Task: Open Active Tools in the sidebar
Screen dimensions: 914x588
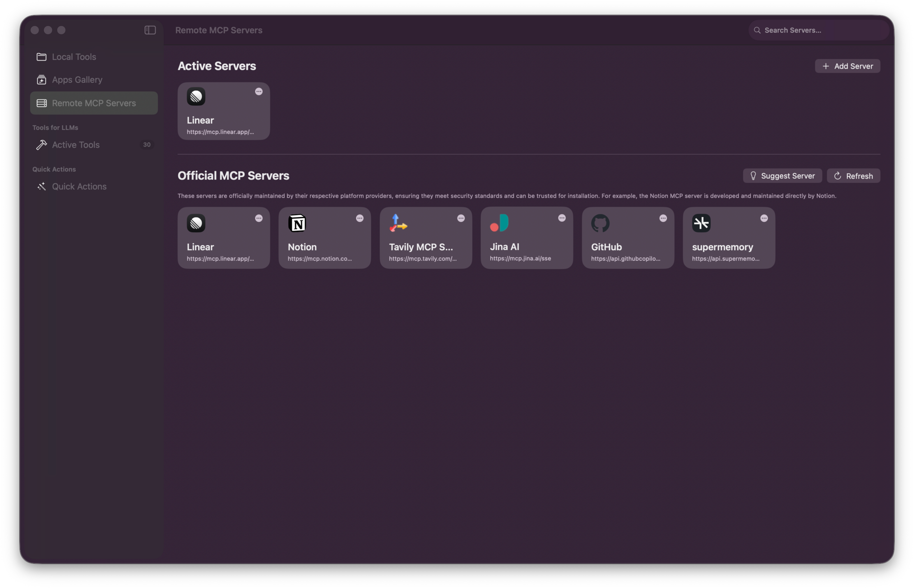Action: pyautogui.click(x=94, y=145)
